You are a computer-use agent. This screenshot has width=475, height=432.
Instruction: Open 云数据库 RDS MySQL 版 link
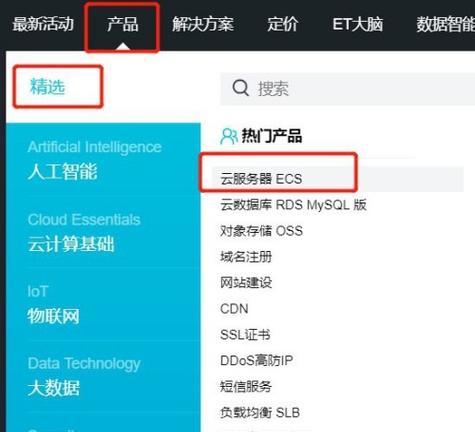pos(293,205)
